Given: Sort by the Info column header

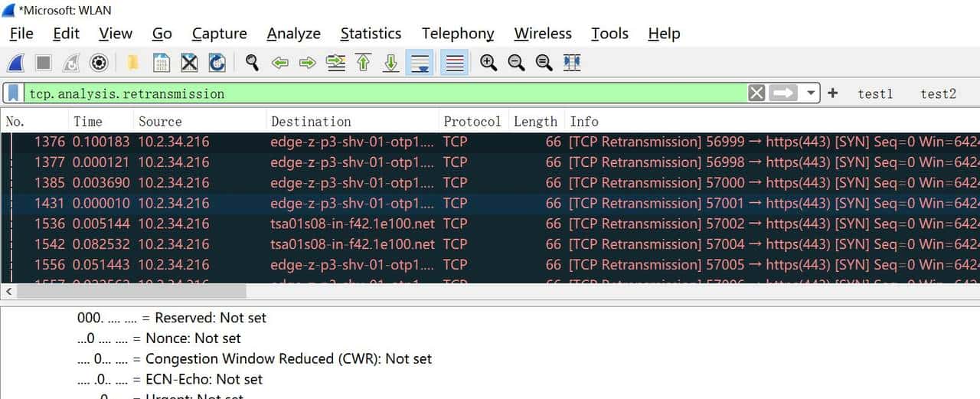Looking at the screenshot, I should (x=773, y=121).
